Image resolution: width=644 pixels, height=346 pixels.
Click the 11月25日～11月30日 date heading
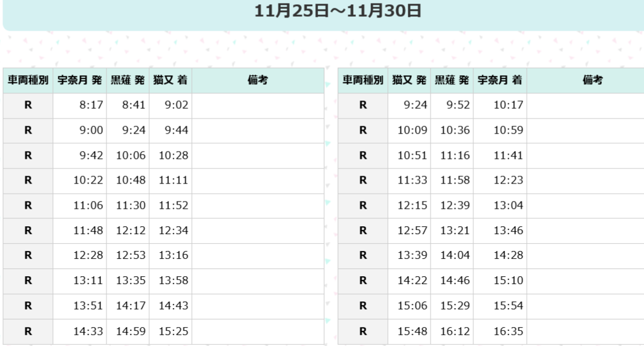(x=337, y=11)
